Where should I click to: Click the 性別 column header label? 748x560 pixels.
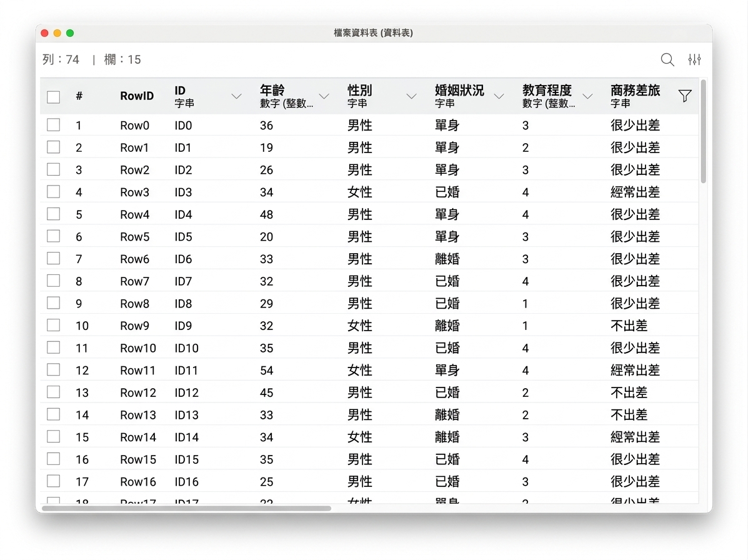[360, 90]
